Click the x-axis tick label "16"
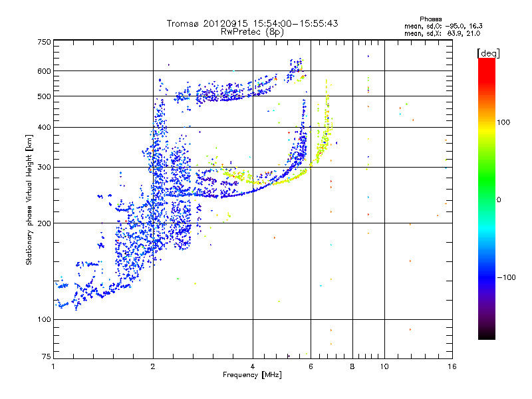Screen dimensions: 532x399 pos(452,366)
